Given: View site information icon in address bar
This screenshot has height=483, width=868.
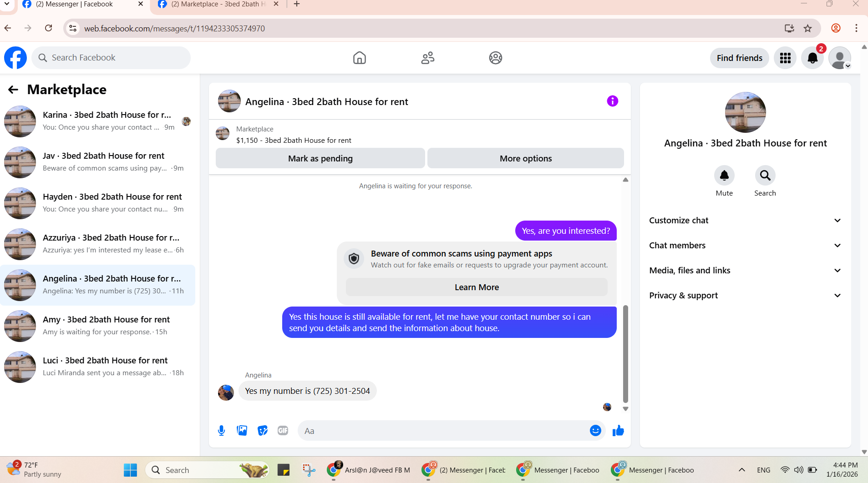Looking at the screenshot, I should (x=73, y=28).
